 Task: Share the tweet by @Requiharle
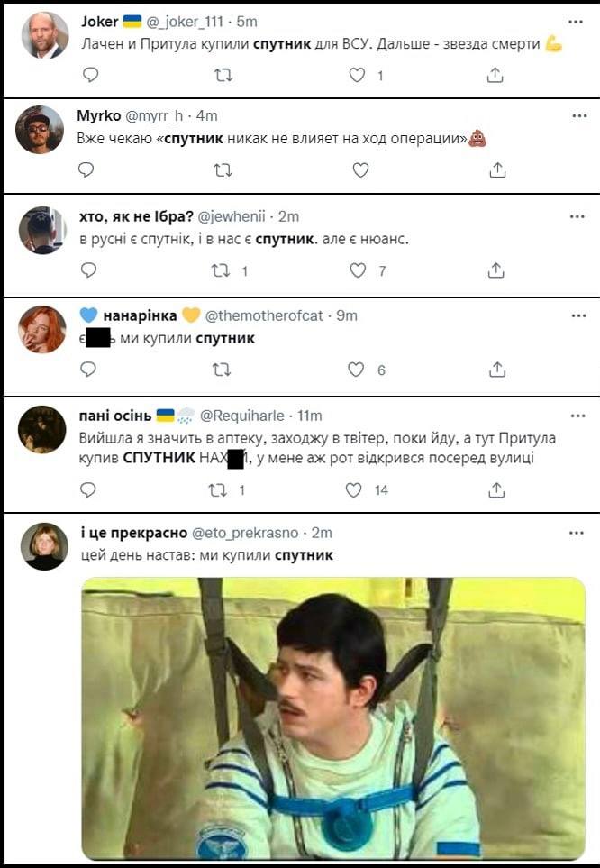[496, 490]
